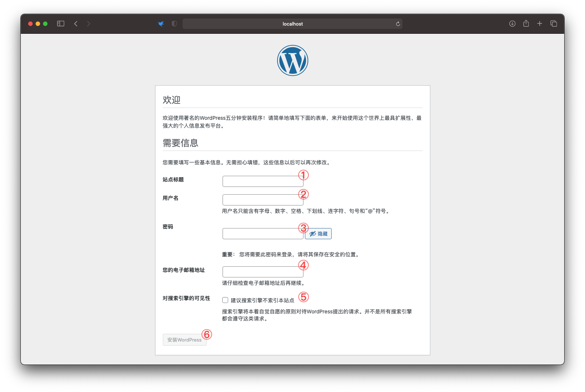
Task: Click the WordPress logo
Action: pyautogui.click(x=292, y=60)
